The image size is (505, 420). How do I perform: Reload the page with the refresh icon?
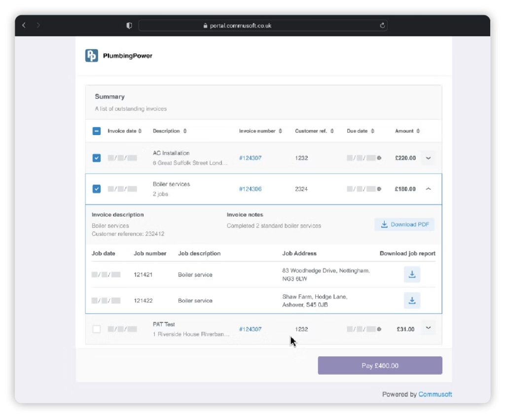[382, 26]
